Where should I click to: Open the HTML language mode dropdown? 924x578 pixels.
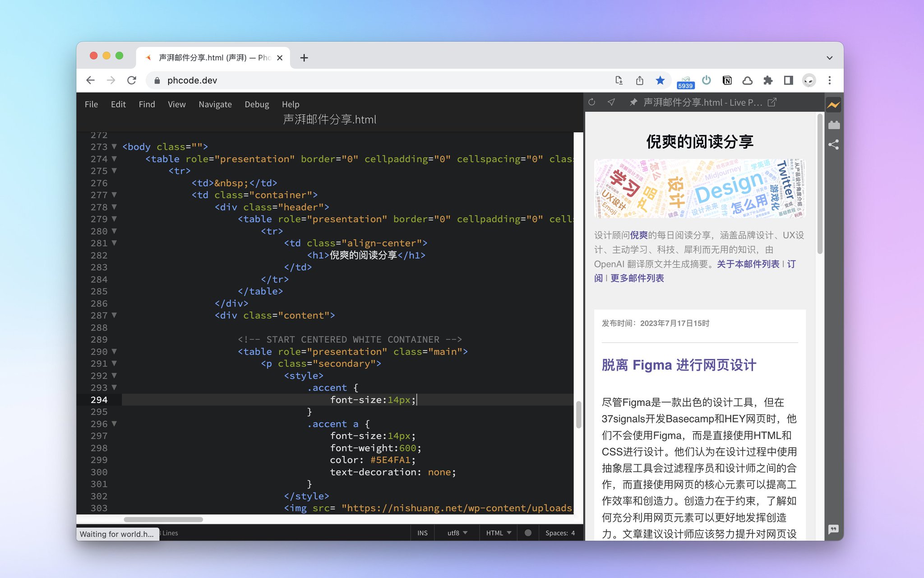coord(498,533)
